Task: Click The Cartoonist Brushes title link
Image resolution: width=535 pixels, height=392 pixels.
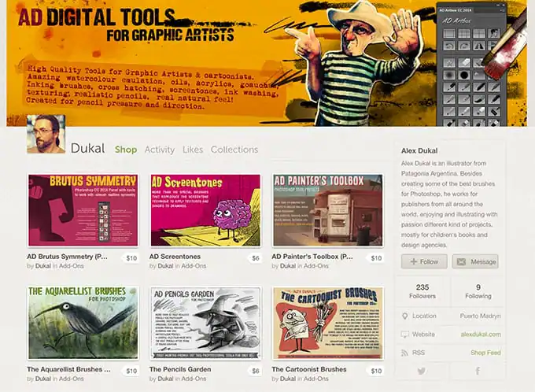Action: coord(309,369)
